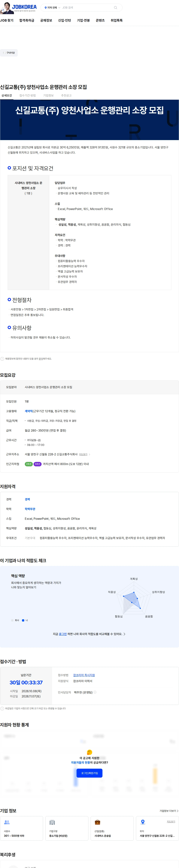Click the info icon beside 채용정보에 잘못된 내용

(2, 358)
